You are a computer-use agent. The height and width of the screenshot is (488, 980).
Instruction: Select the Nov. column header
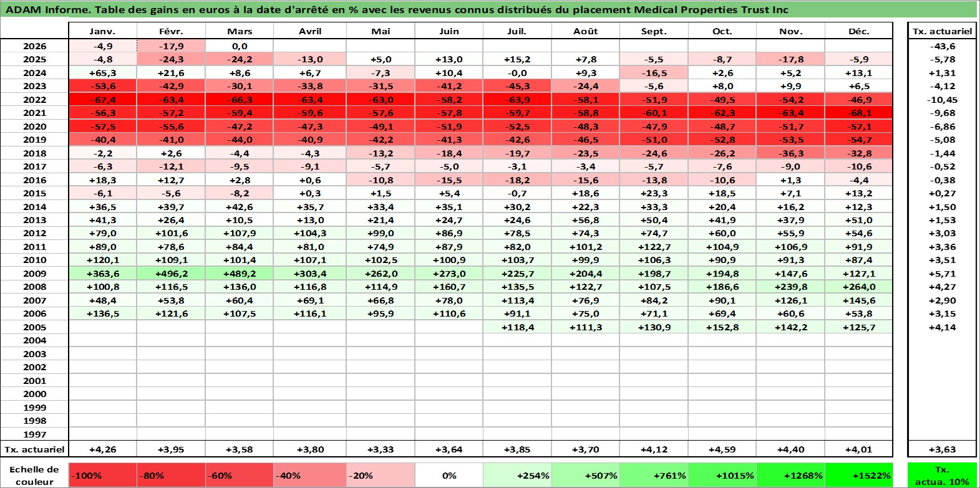coord(790,31)
